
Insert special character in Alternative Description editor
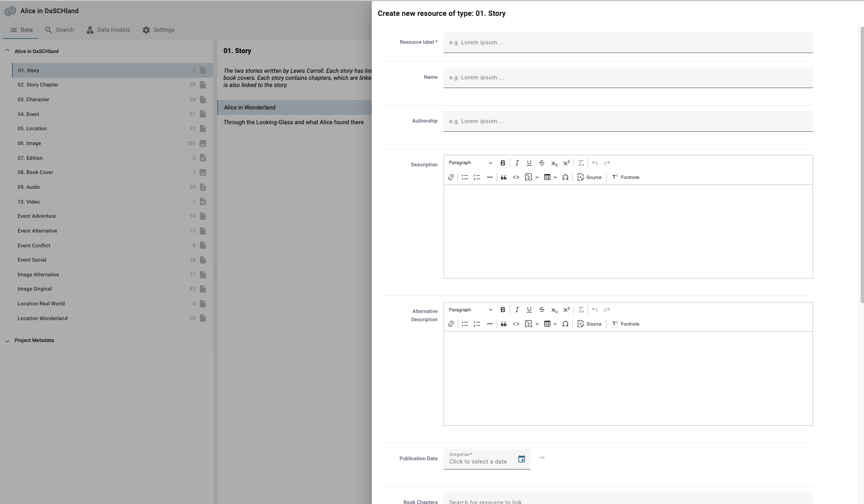pos(565,324)
